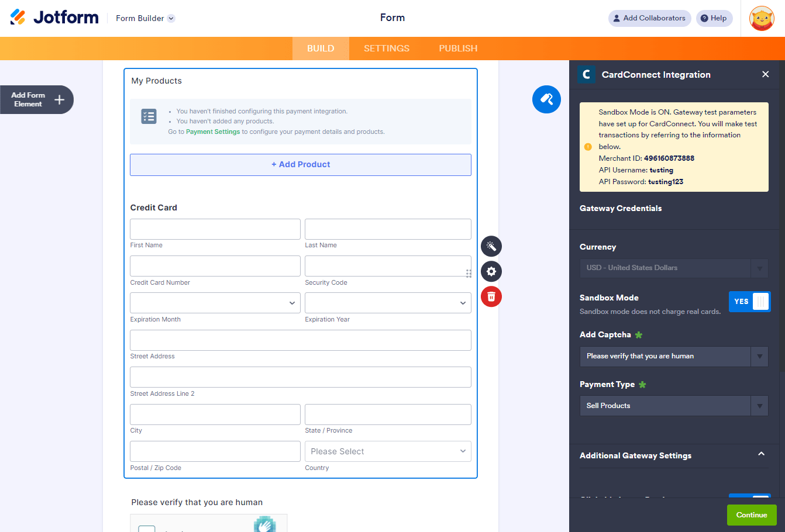
Task: Close the CardConnect Integration panel
Action: point(766,74)
